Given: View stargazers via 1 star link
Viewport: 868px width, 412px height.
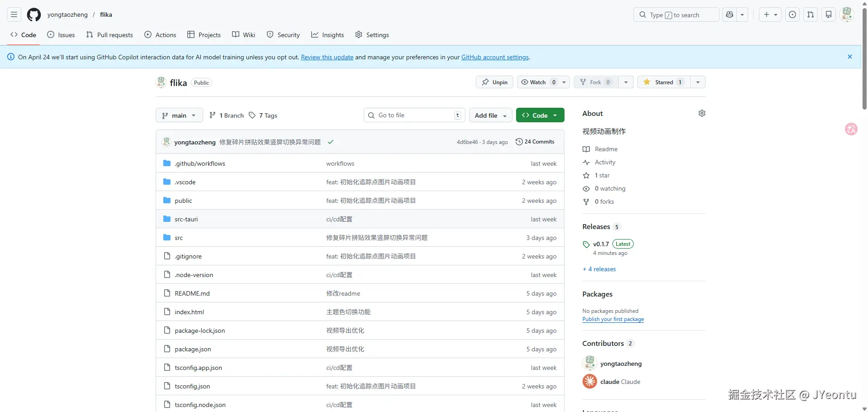Looking at the screenshot, I should 602,175.
